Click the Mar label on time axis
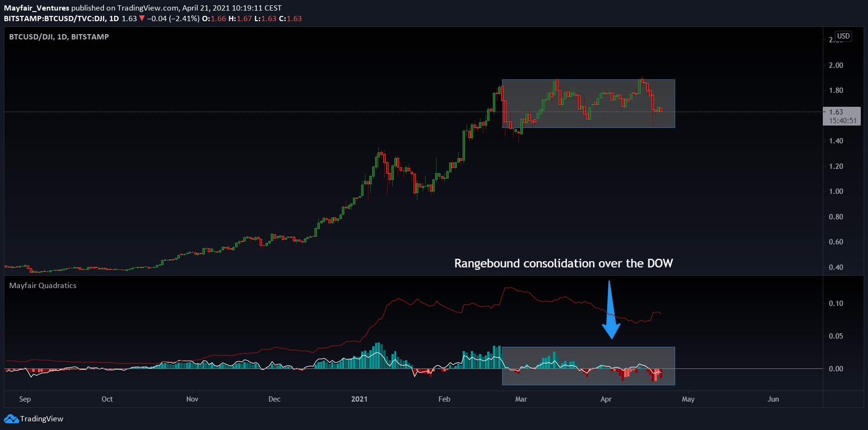 tap(521, 399)
